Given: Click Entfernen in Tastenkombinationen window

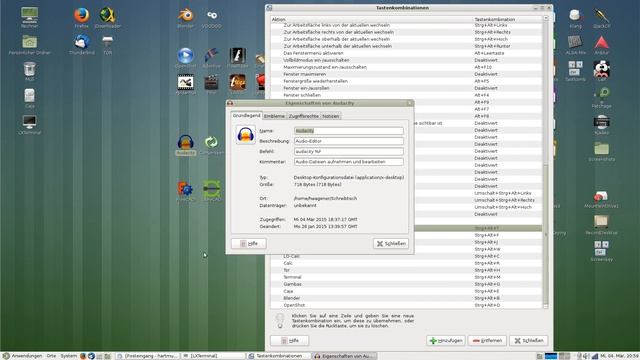Looking at the screenshot, I should (x=487, y=340).
